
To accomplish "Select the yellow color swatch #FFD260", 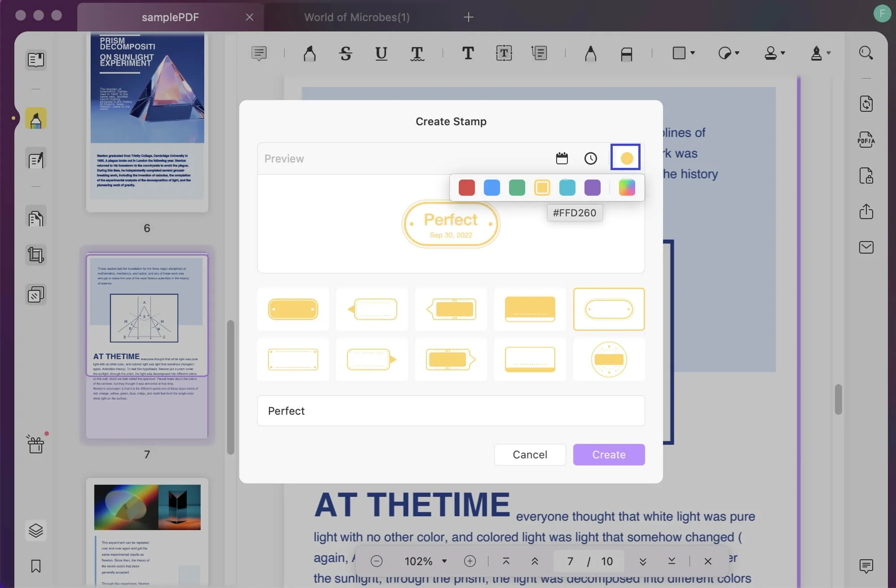I will tap(542, 187).
